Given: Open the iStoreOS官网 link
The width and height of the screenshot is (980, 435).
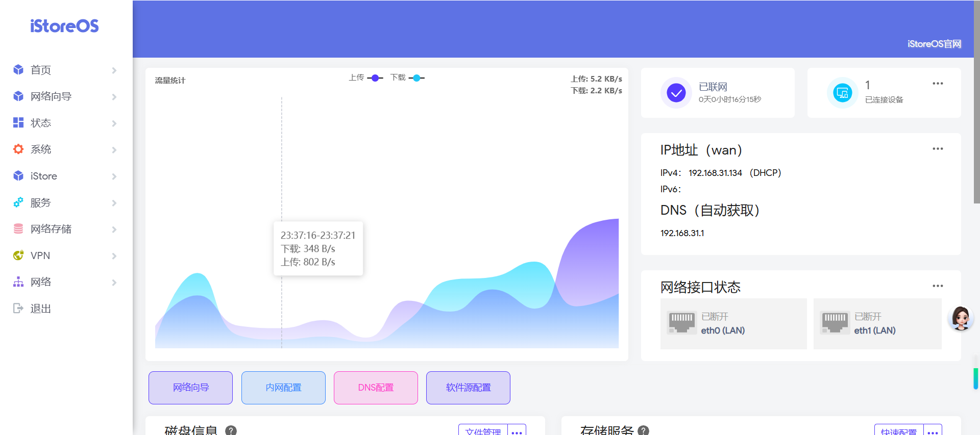Looking at the screenshot, I should [934, 44].
